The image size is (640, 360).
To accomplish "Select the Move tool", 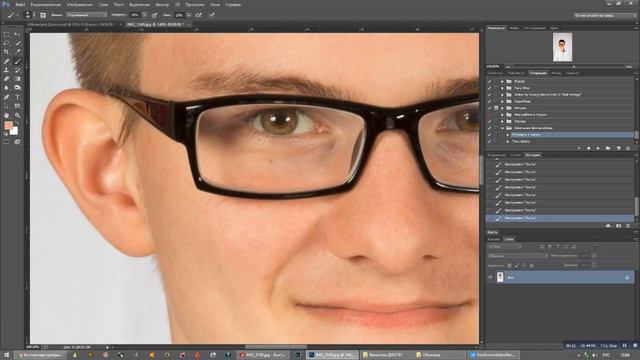I will click(17, 34).
